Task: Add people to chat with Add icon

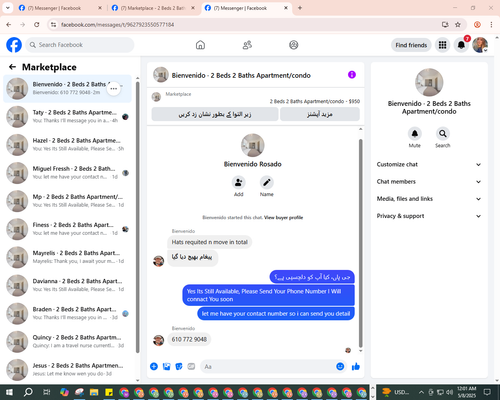Action: click(x=239, y=182)
